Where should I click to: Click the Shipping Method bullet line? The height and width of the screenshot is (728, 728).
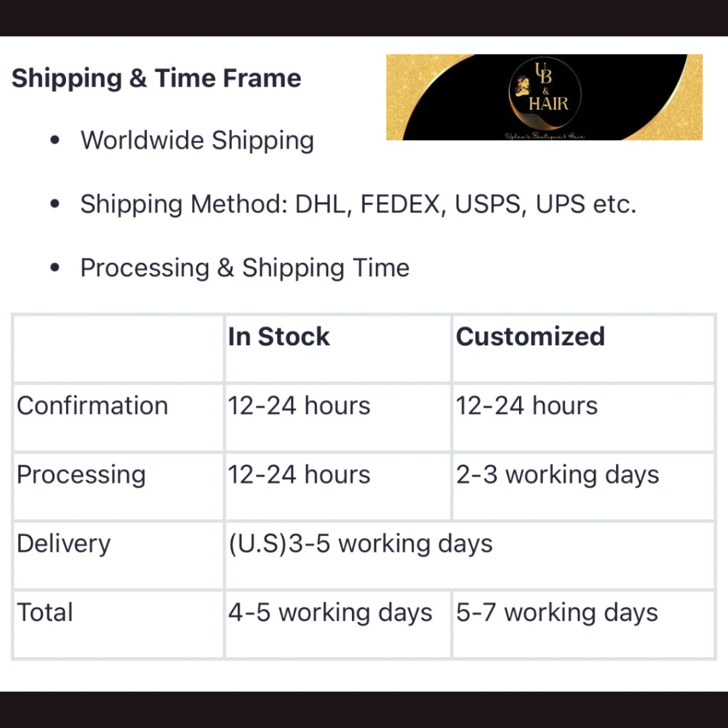[x=358, y=204]
